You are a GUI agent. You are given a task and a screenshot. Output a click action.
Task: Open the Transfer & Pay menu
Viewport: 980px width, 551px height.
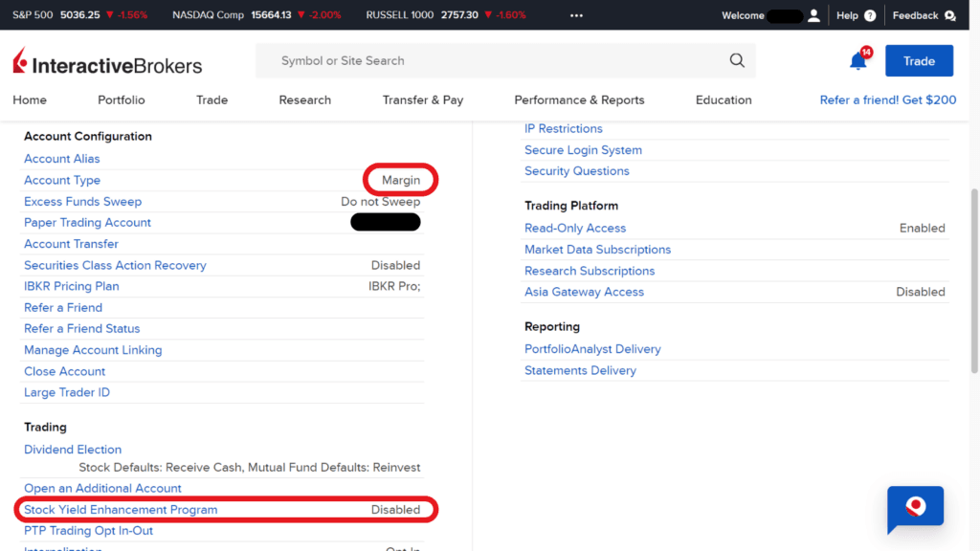tap(423, 99)
